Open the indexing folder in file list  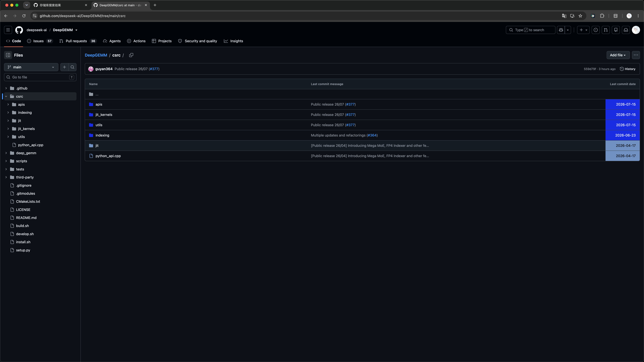click(x=102, y=135)
